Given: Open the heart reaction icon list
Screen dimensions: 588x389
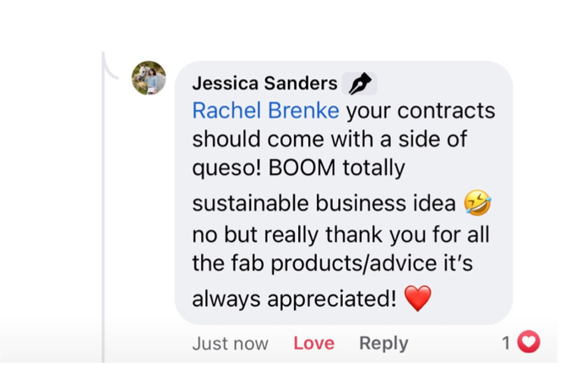Looking at the screenshot, I should [528, 342].
